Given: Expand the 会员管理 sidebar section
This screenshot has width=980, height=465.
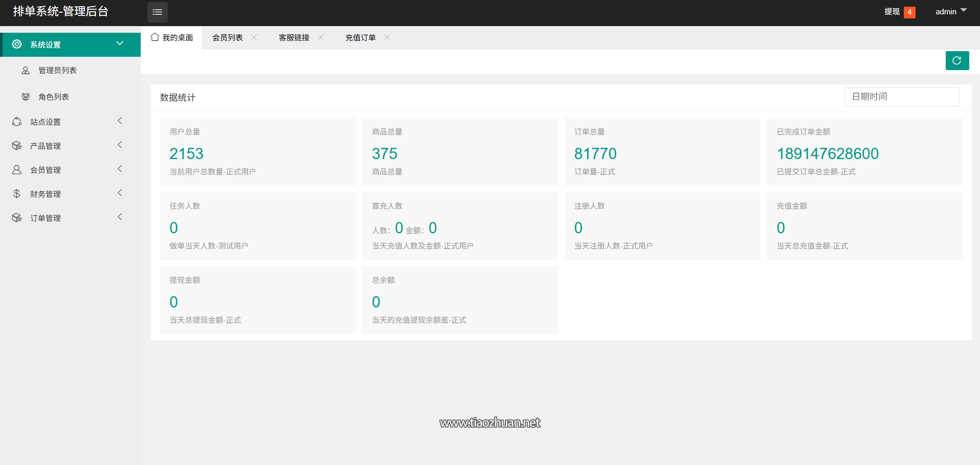Looking at the screenshot, I should (44, 169).
